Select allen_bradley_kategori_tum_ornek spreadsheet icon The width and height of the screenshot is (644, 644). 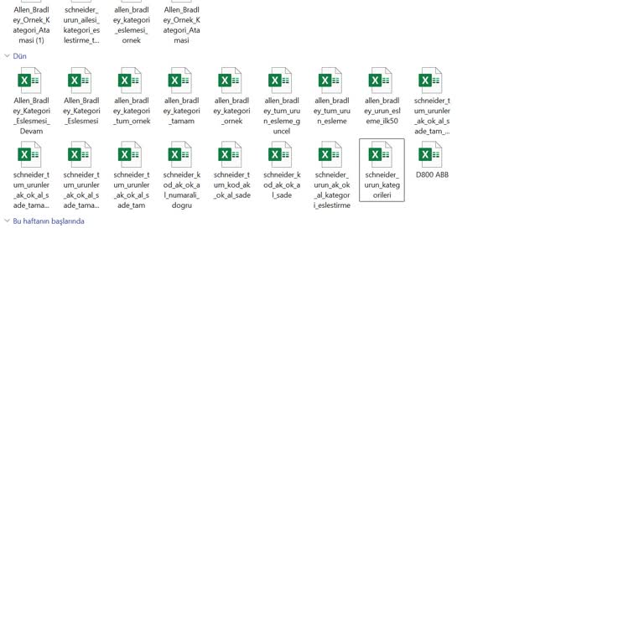tap(131, 81)
